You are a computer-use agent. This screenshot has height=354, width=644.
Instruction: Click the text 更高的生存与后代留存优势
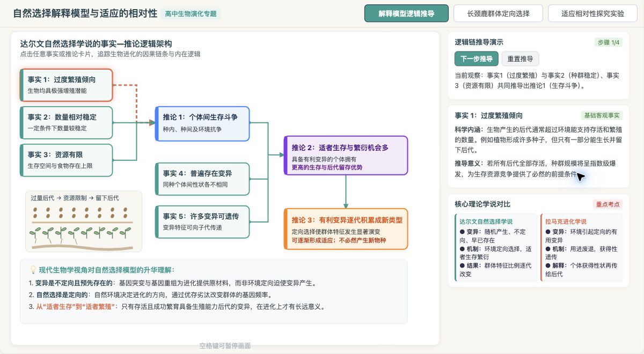[327, 167]
